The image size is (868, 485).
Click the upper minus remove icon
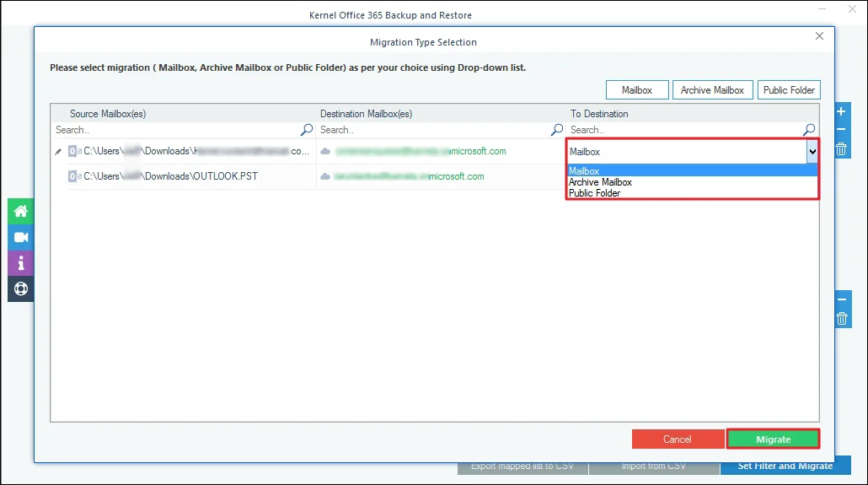(841, 129)
